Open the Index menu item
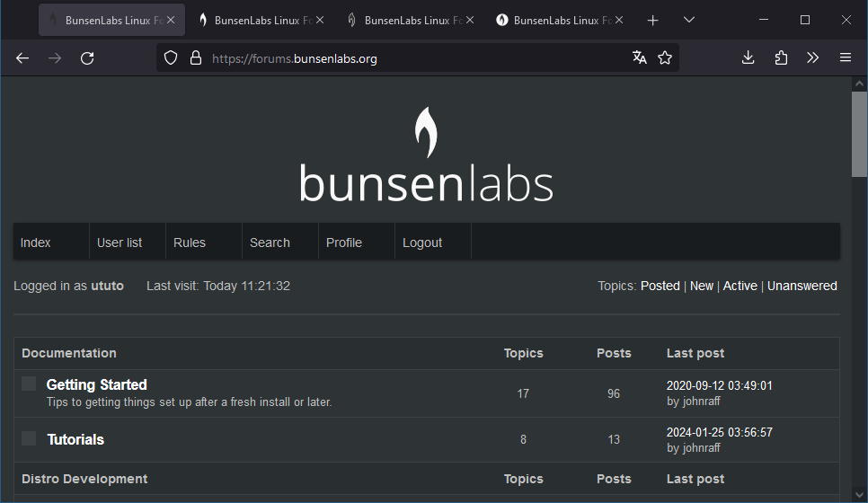 [35, 243]
